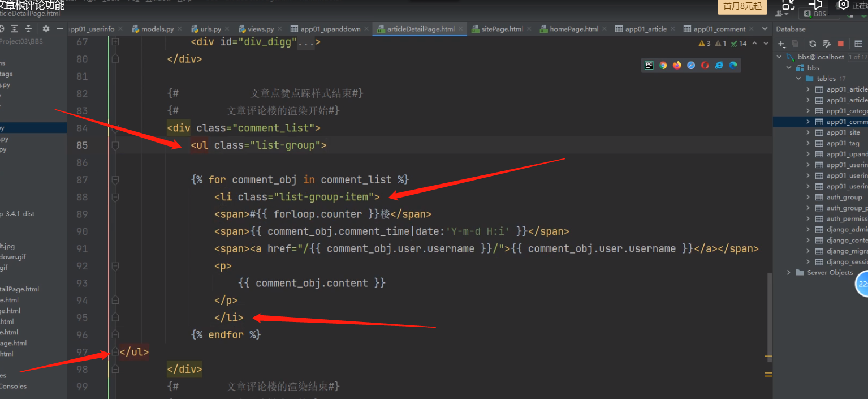This screenshot has height=399, width=868.
Task: Expand the app01_tag table
Action: tap(809, 143)
